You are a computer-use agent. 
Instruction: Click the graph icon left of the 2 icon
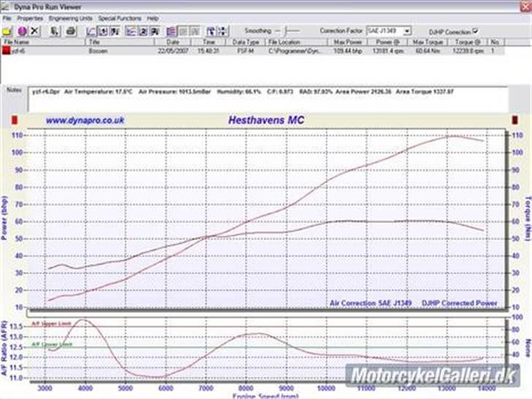click(131, 31)
